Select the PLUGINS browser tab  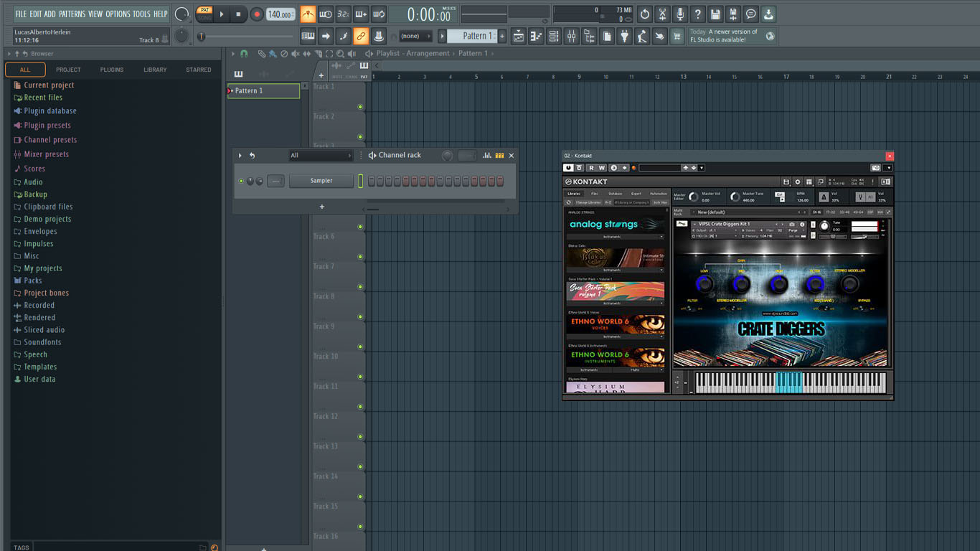click(x=112, y=70)
